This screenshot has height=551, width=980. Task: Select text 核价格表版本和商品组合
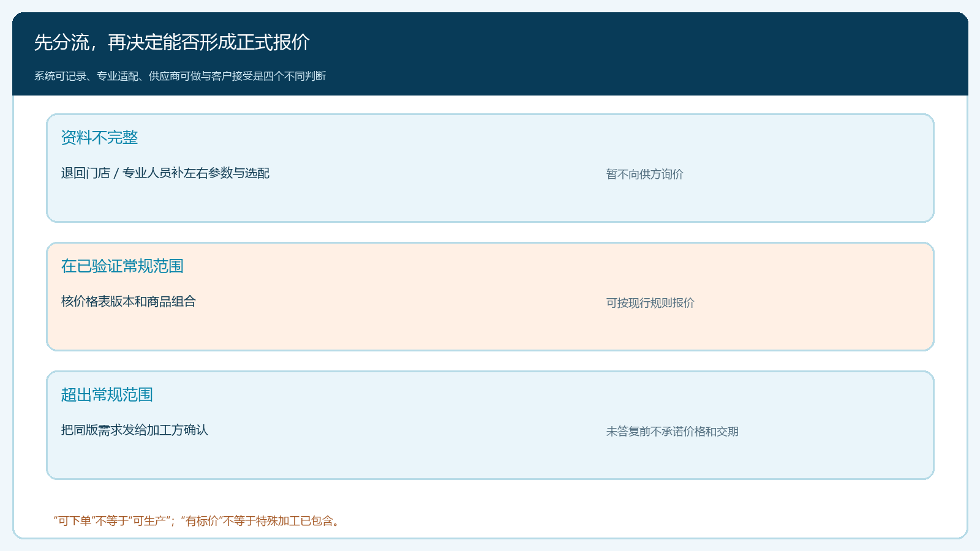point(129,302)
